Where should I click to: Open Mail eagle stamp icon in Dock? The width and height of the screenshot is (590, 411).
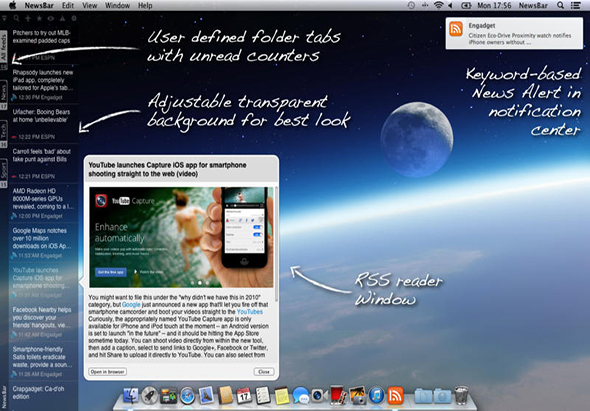206,396
